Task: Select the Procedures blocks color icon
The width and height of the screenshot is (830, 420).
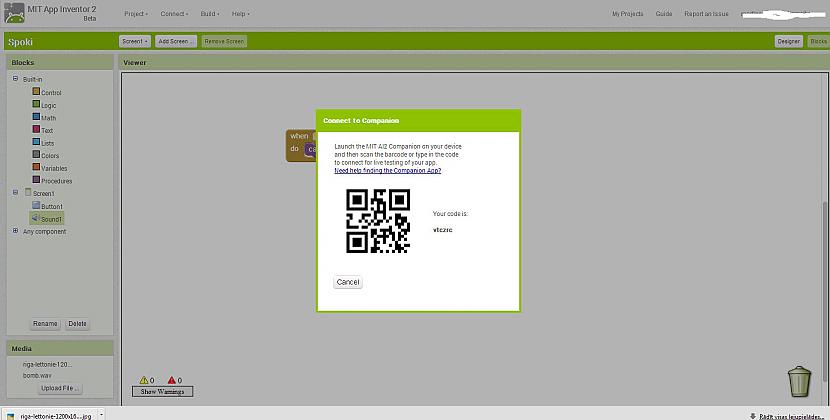Action: [x=36, y=180]
